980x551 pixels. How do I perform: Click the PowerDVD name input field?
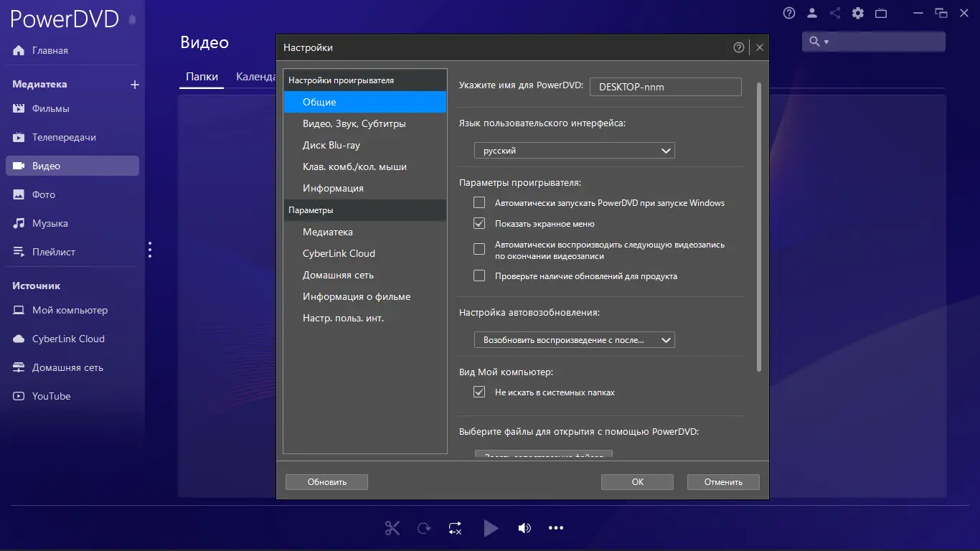click(665, 87)
